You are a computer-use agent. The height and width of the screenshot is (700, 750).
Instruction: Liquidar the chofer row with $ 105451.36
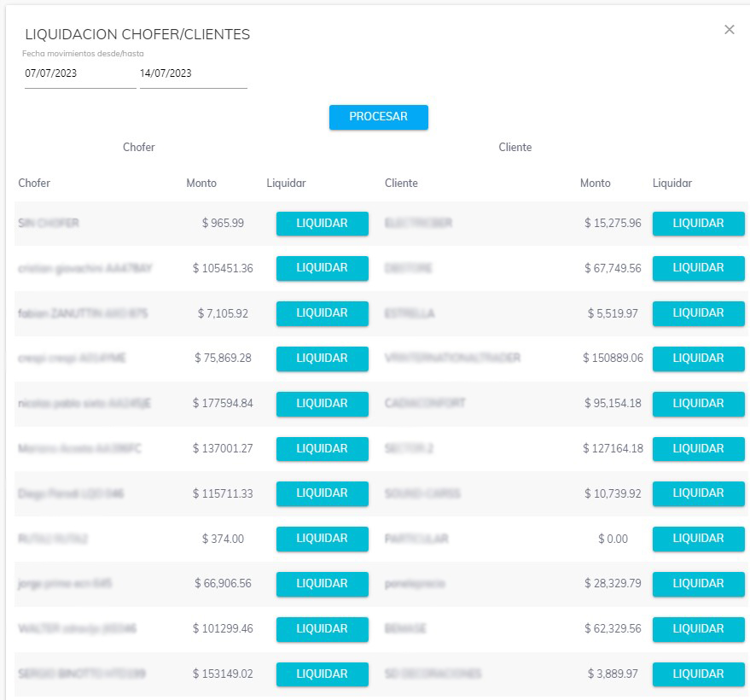[x=322, y=268]
